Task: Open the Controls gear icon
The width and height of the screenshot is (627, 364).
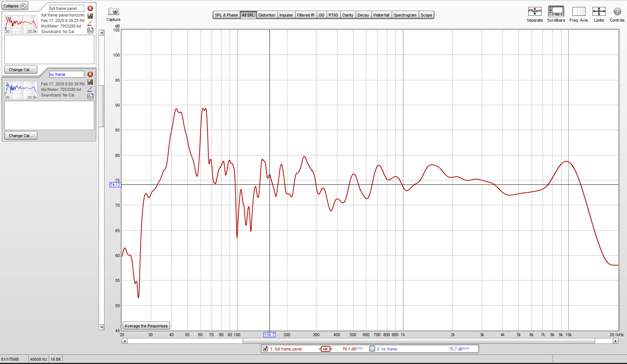Action: coord(617,11)
